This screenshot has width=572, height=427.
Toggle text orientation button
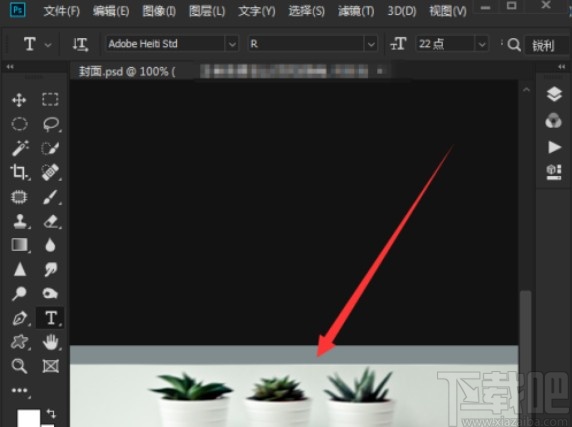80,44
